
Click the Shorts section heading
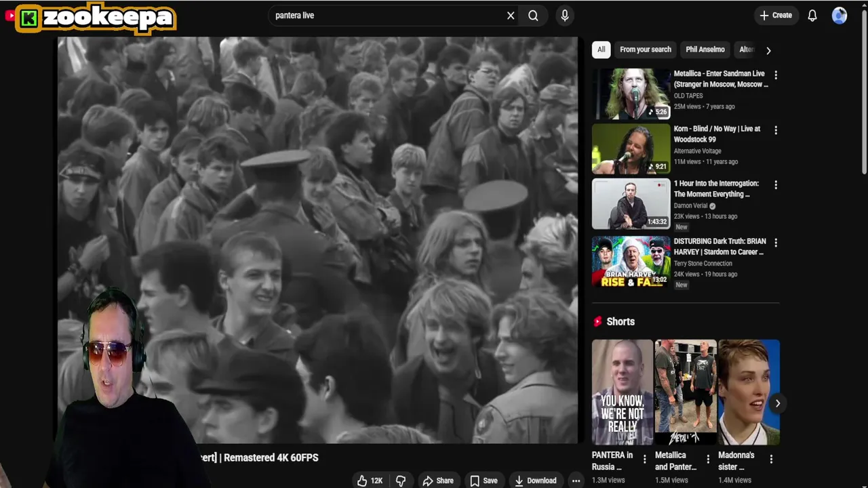[x=620, y=322]
